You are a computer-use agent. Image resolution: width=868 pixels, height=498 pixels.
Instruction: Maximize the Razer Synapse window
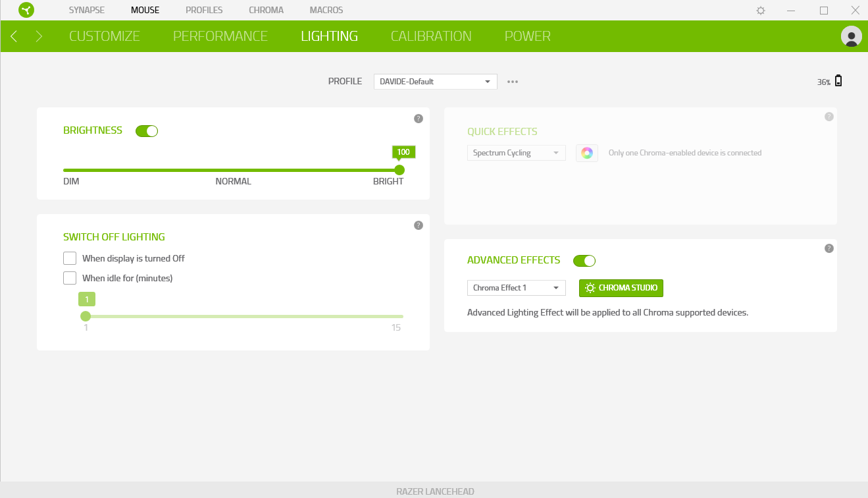click(824, 11)
